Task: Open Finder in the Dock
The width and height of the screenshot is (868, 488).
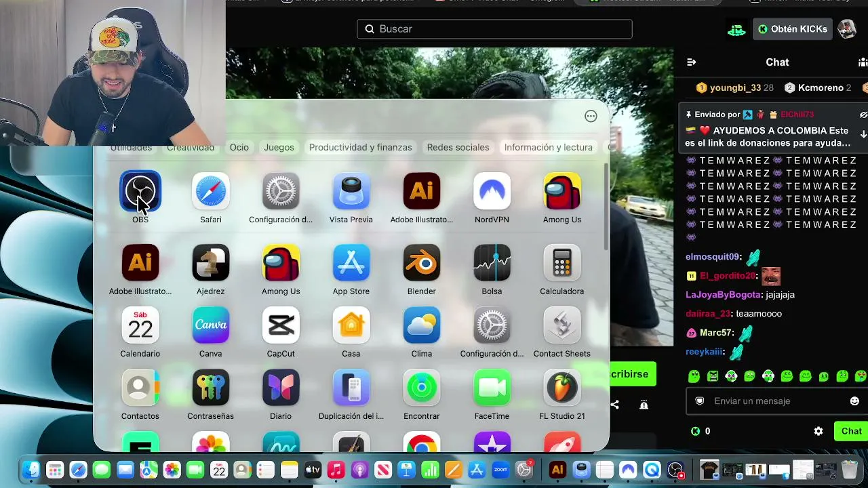Action: pyautogui.click(x=31, y=470)
